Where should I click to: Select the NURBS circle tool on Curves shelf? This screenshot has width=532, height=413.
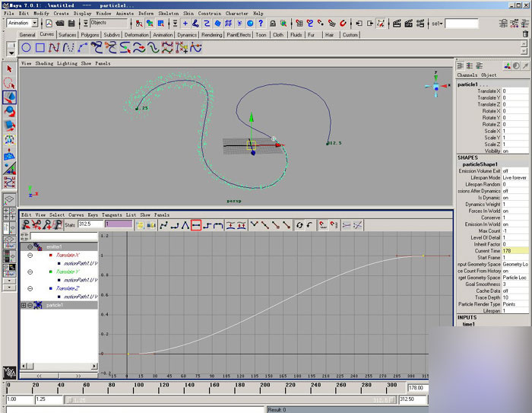(26, 47)
